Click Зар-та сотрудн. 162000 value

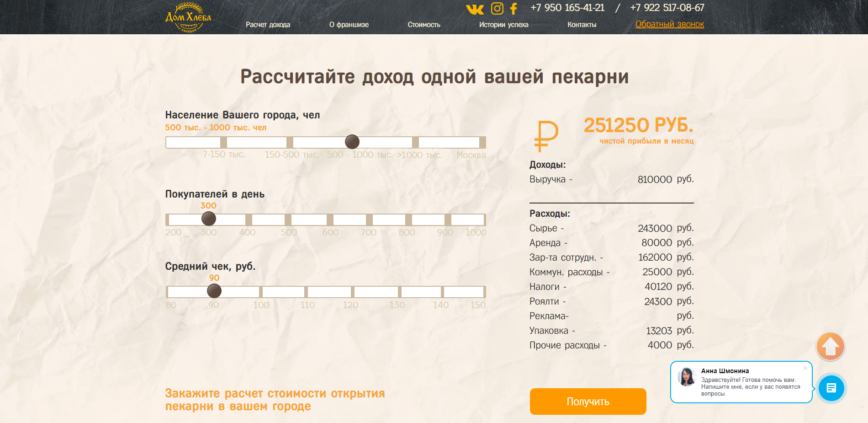655,257
